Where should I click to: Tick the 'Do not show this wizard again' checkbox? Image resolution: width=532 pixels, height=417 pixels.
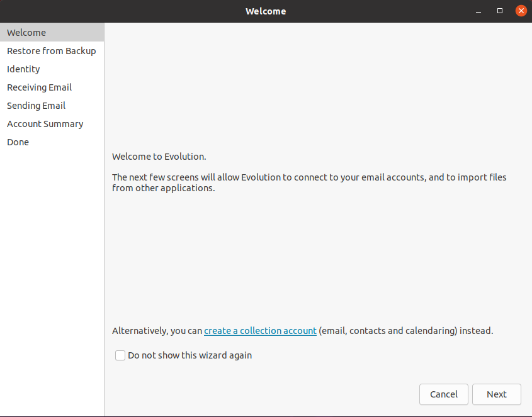pyautogui.click(x=120, y=355)
